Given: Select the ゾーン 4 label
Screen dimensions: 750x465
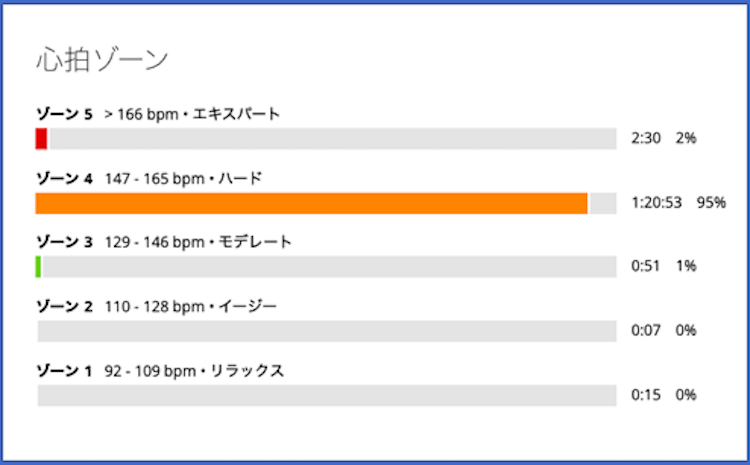Looking at the screenshot, I should (64, 179).
